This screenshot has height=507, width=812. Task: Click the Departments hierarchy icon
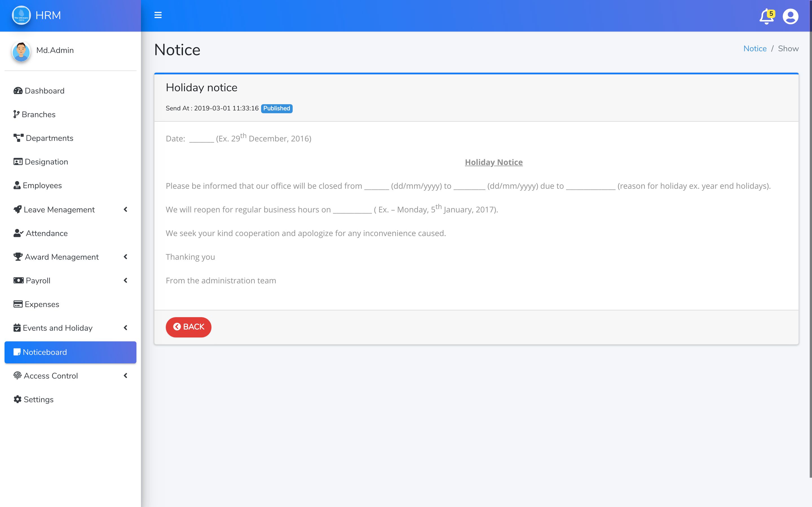click(18, 138)
